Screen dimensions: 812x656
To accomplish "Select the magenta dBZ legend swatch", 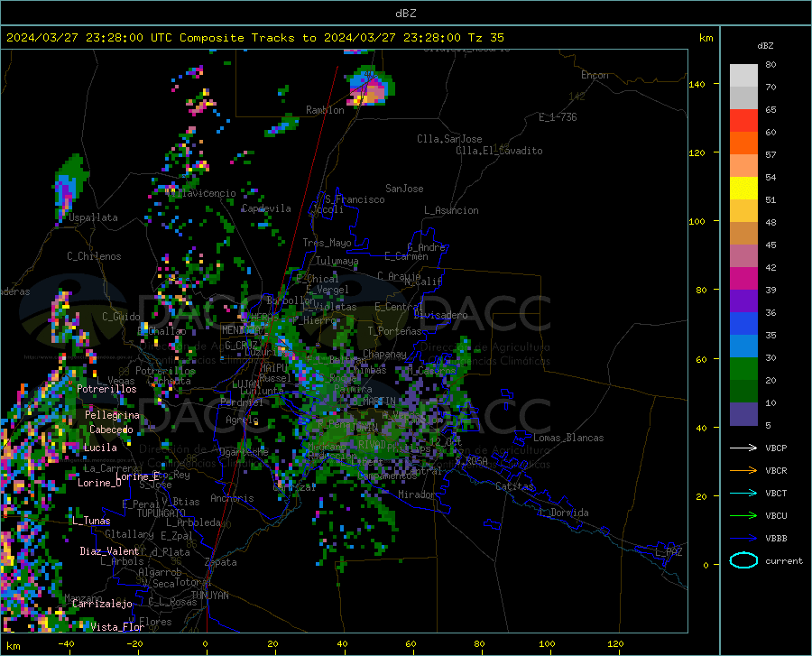I will pyautogui.click(x=743, y=279).
